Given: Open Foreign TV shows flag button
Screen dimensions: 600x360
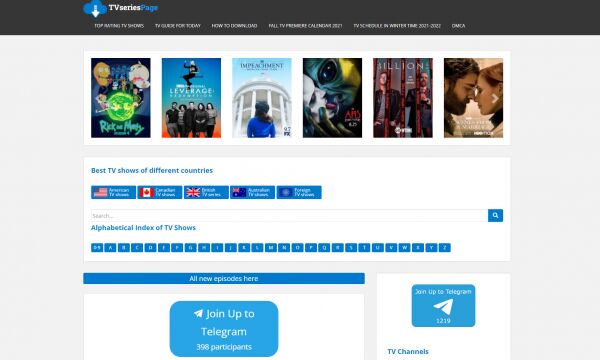Looking at the screenshot, I should [x=299, y=192].
